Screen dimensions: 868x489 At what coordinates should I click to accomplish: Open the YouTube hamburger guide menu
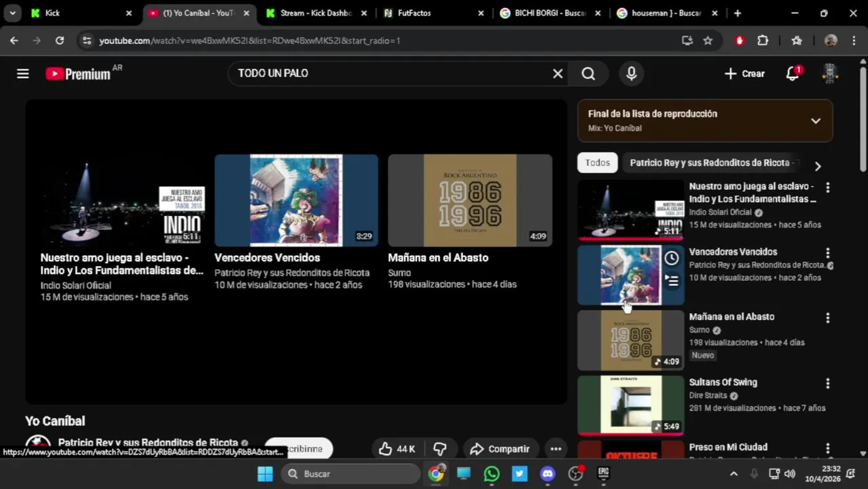click(23, 73)
